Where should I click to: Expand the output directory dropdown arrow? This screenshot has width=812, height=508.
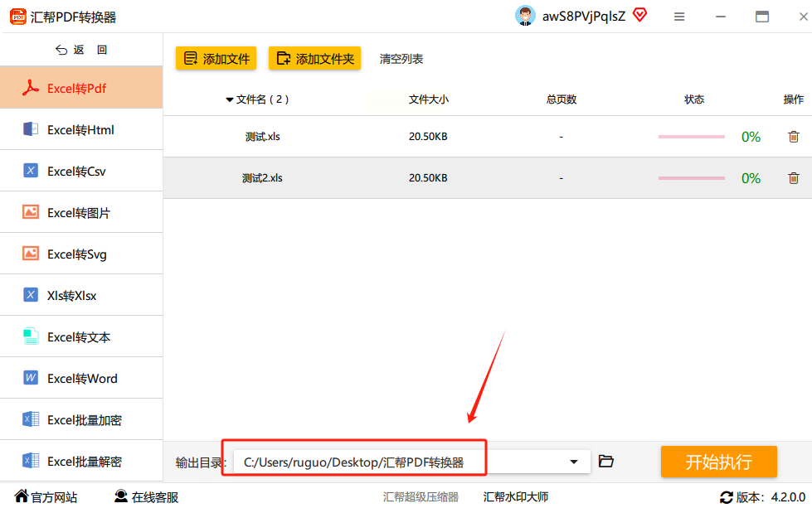click(x=574, y=462)
